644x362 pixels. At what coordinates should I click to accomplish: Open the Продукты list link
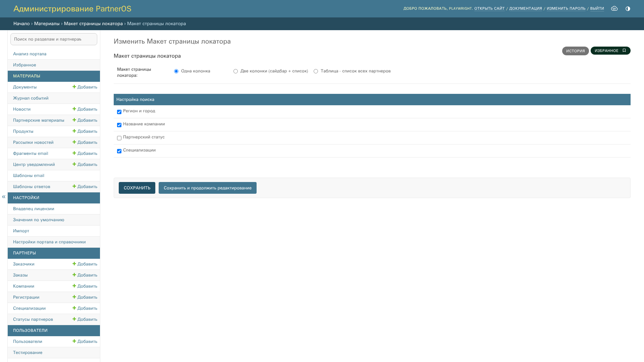[23, 131]
